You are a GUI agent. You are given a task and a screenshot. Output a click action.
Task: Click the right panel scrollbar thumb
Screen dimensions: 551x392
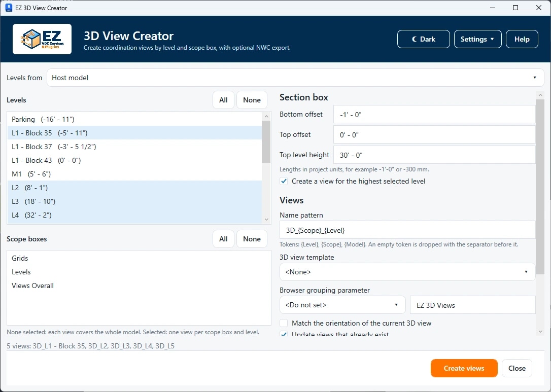pos(540,187)
